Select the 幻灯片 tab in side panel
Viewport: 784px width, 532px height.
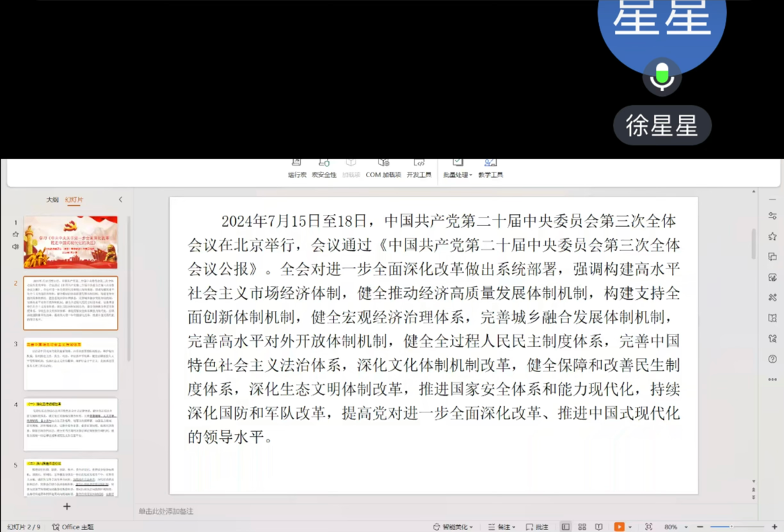click(74, 200)
